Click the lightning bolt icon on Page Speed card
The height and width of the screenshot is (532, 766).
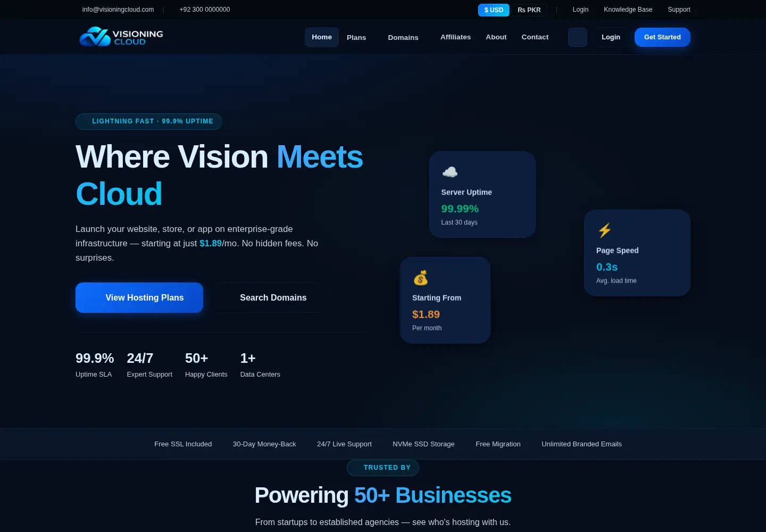[605, 230]
